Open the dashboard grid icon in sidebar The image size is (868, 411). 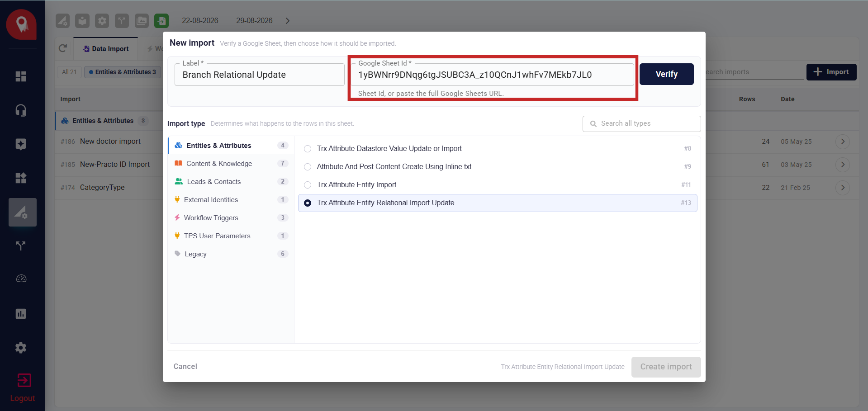pos(21,76)
